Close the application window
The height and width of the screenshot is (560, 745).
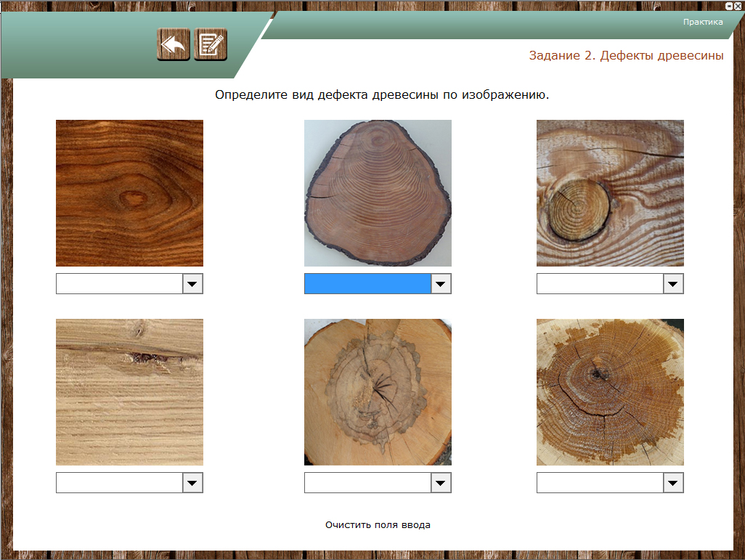pos(738,6)
